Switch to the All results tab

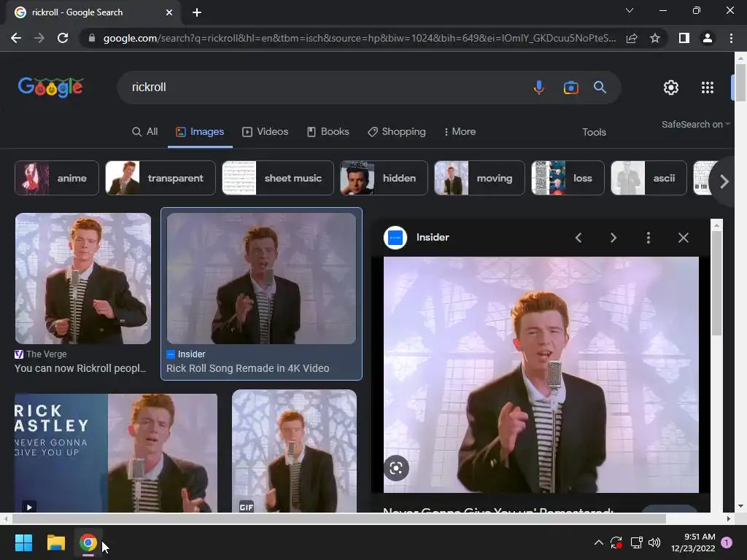(145, 132)
